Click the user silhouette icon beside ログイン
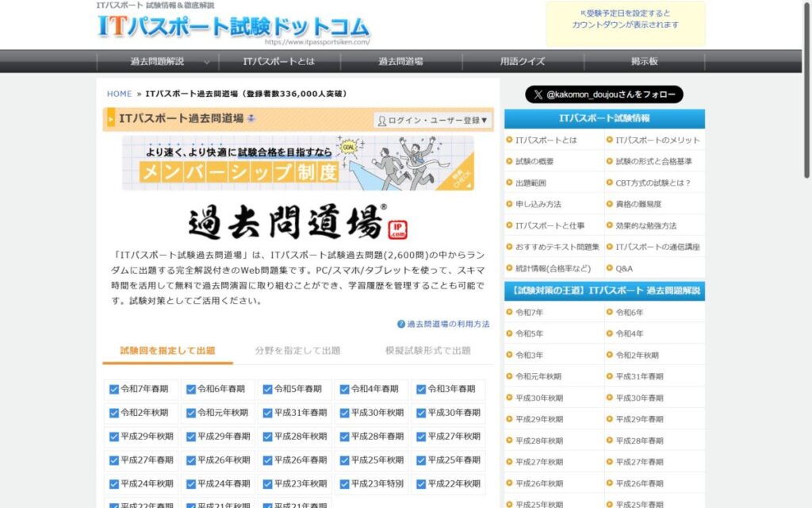 pos(381,121)
